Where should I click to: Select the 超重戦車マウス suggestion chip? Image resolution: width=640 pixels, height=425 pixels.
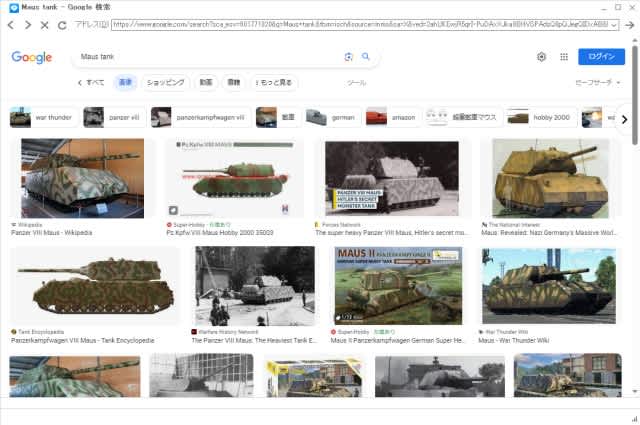point(463,118)
